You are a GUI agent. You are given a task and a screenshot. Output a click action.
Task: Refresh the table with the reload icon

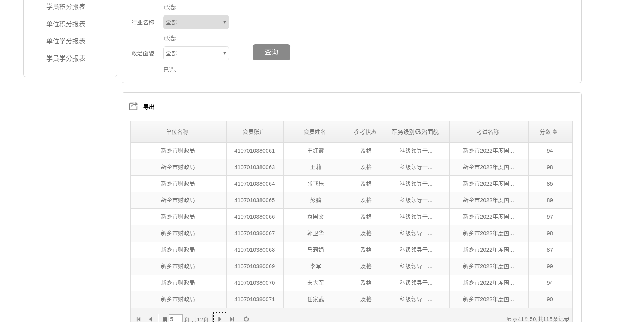coord(246,319)
